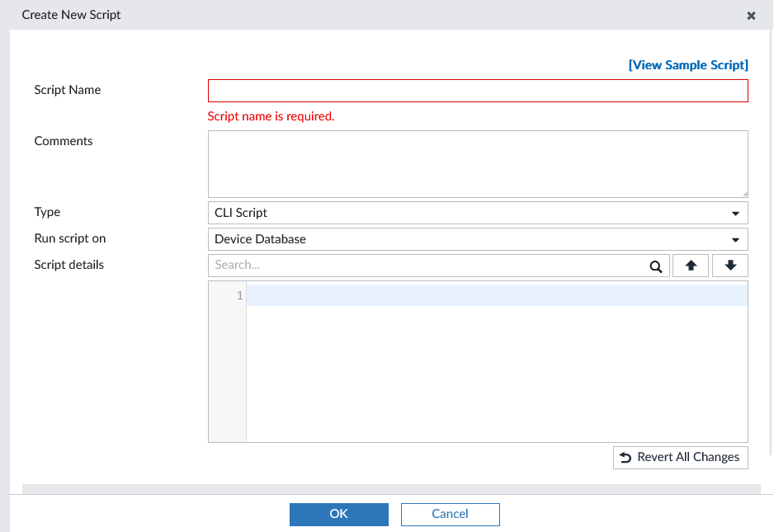
Task: Click the Script details label
Action: click(69, 265)
